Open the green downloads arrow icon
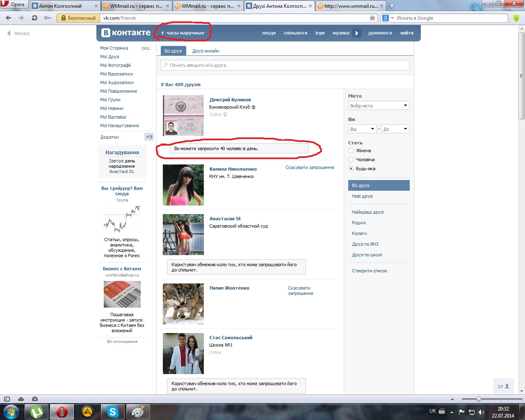Viewport: 525px width, 420px height. tap(516, 18)
